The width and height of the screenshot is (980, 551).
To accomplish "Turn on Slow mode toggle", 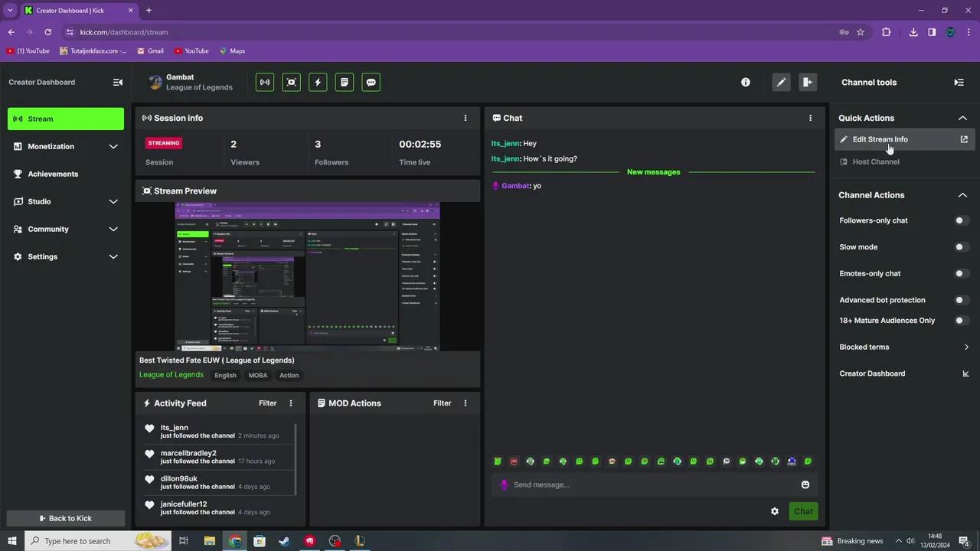I will (961, 247).
